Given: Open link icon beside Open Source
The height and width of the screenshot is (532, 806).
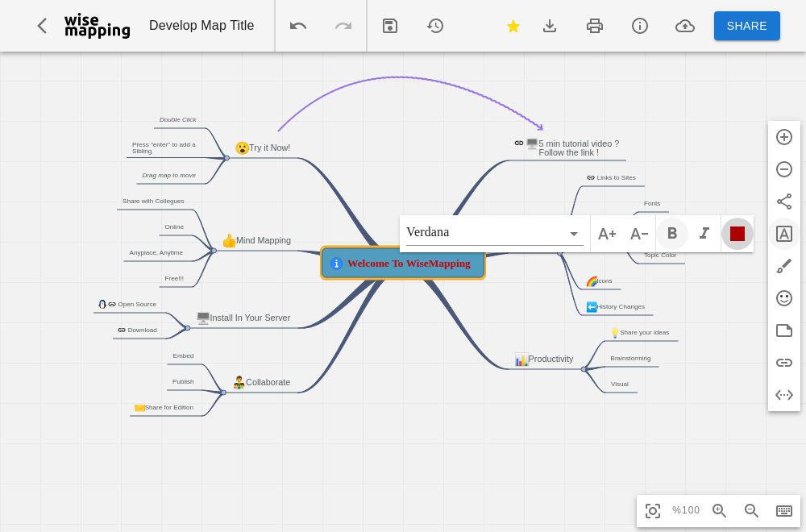Looking at the screenshot, I should pos(112,305).
